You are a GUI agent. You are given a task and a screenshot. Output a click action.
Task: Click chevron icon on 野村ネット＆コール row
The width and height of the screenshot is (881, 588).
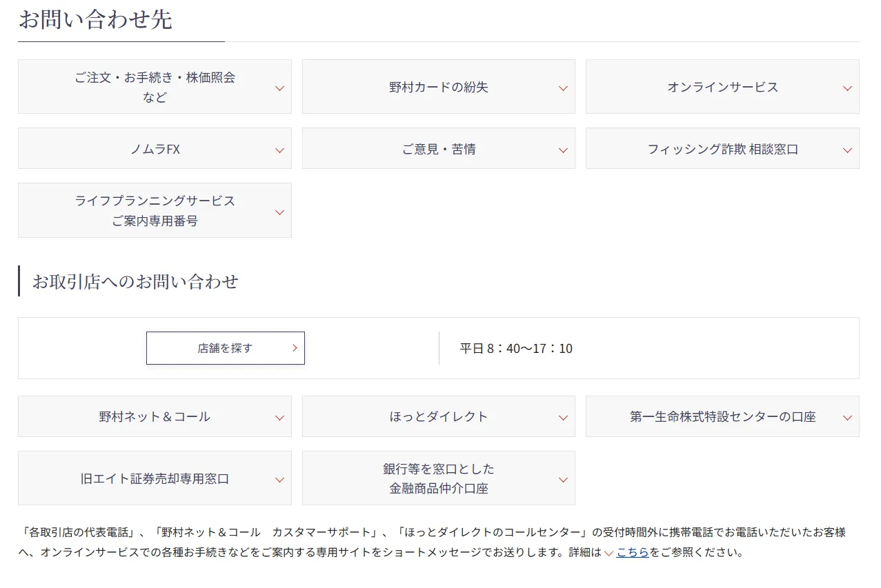pos(279,418)
